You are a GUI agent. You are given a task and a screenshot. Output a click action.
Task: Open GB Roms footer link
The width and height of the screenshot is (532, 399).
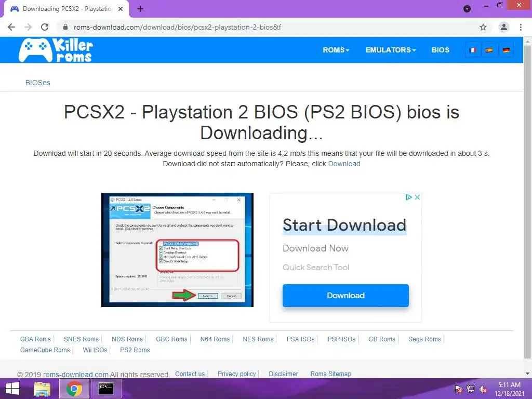[382, 339]
